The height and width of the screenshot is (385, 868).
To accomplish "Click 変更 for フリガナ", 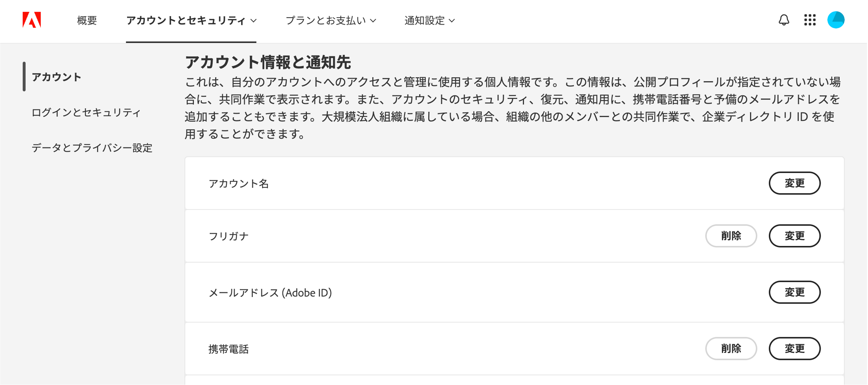I will click(x=794, y=236).
